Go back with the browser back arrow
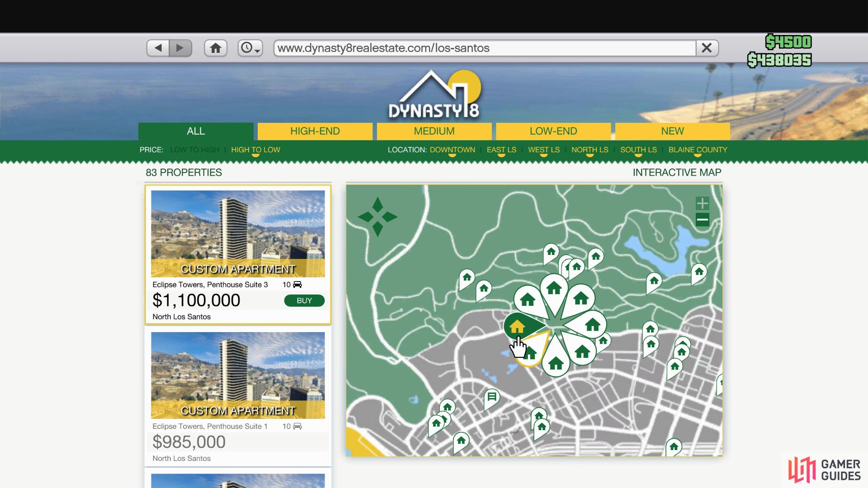Screen dimensions: 868x488 click(x=158, y=48)
